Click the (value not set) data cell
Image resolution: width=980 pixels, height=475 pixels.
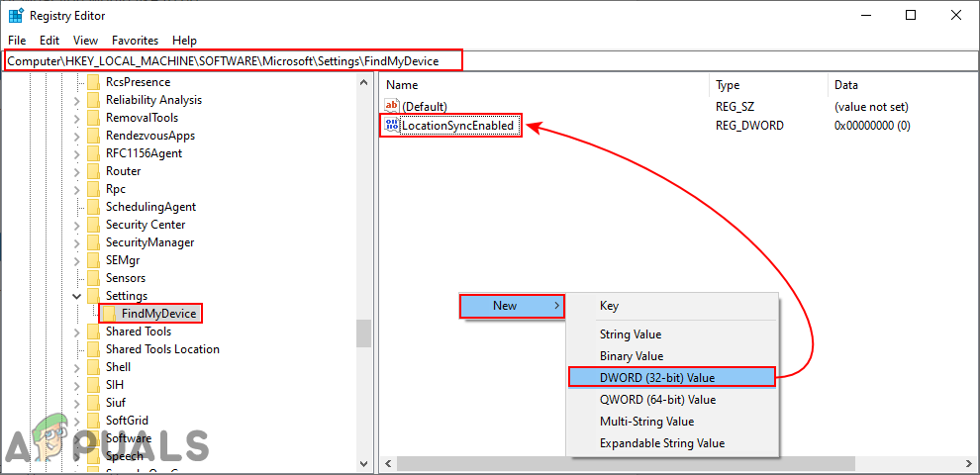871,107
